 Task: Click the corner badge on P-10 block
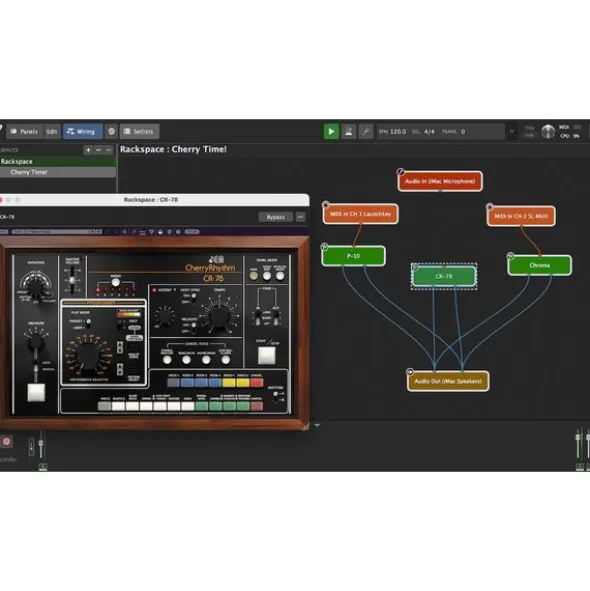point(324,247)
